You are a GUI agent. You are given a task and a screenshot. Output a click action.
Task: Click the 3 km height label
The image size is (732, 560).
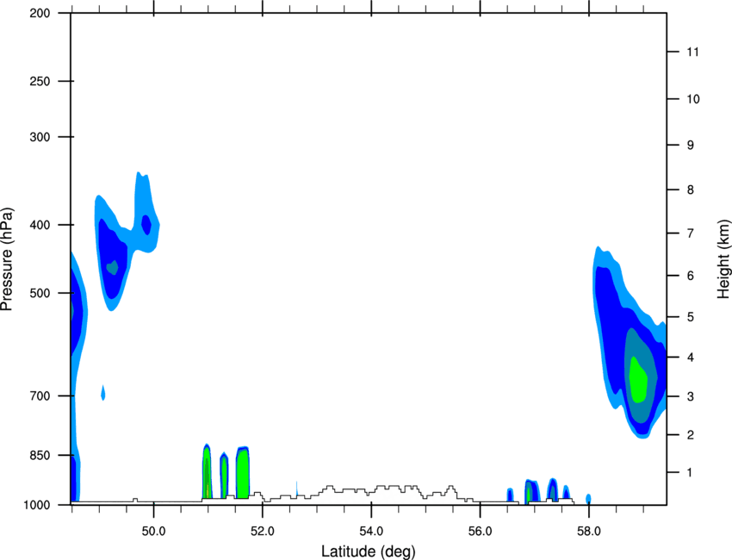691,396
